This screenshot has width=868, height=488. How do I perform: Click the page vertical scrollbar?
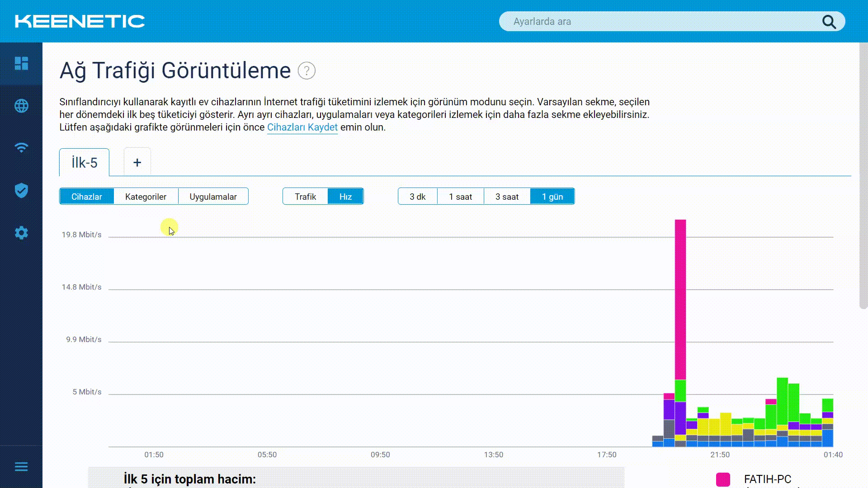pos(863,176)
